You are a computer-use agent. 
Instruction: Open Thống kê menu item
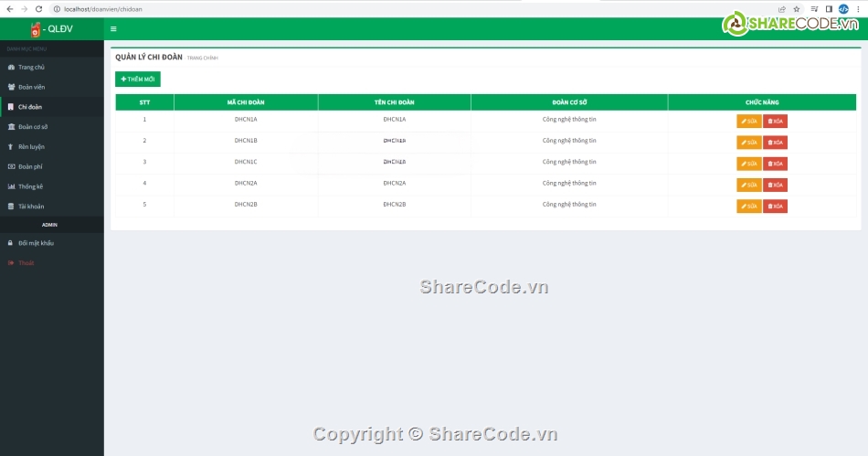[52, 186]
